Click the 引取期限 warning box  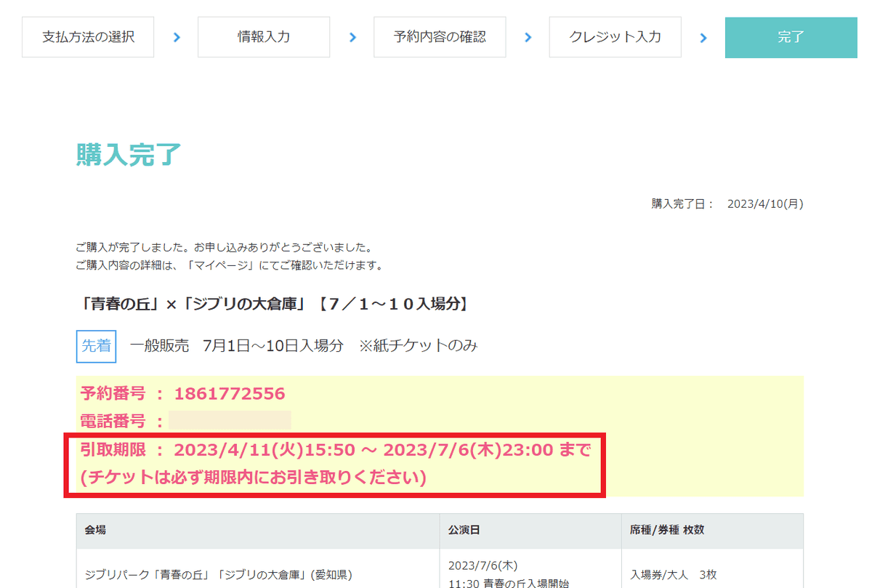(334, 465)
